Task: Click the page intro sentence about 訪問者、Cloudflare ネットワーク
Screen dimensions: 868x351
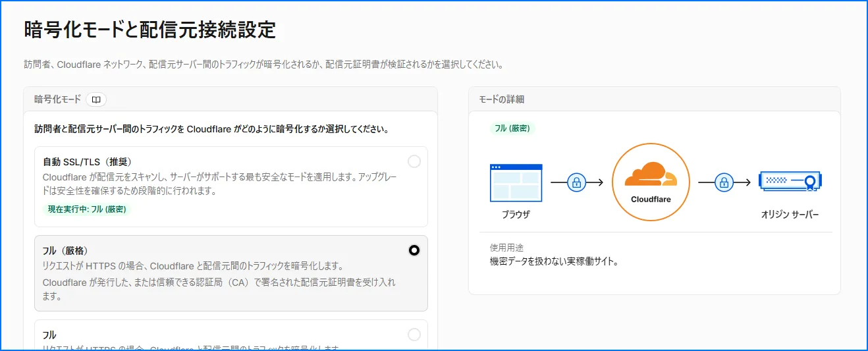Action: (x=263, y=65)
